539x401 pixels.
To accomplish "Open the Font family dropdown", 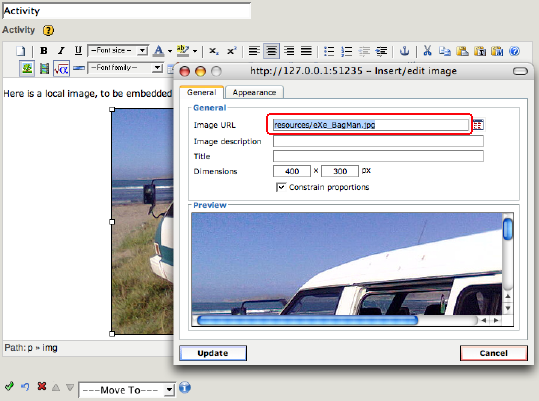I will pyautogui.click(x=125, y=68).
